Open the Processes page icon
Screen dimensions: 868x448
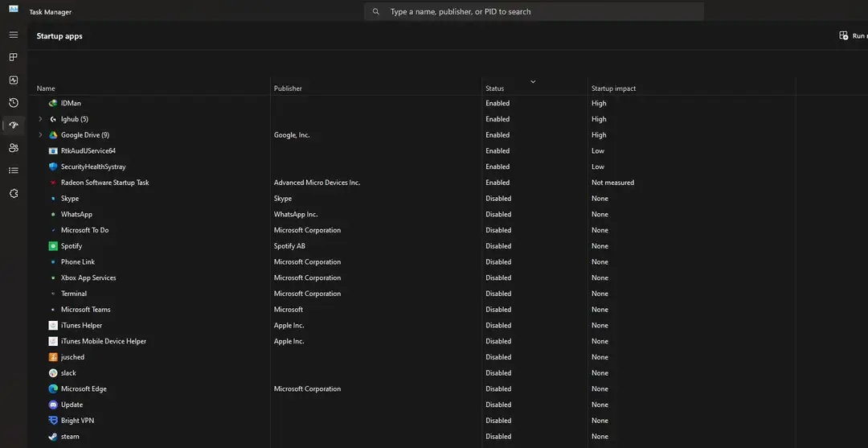coord(14,57)
